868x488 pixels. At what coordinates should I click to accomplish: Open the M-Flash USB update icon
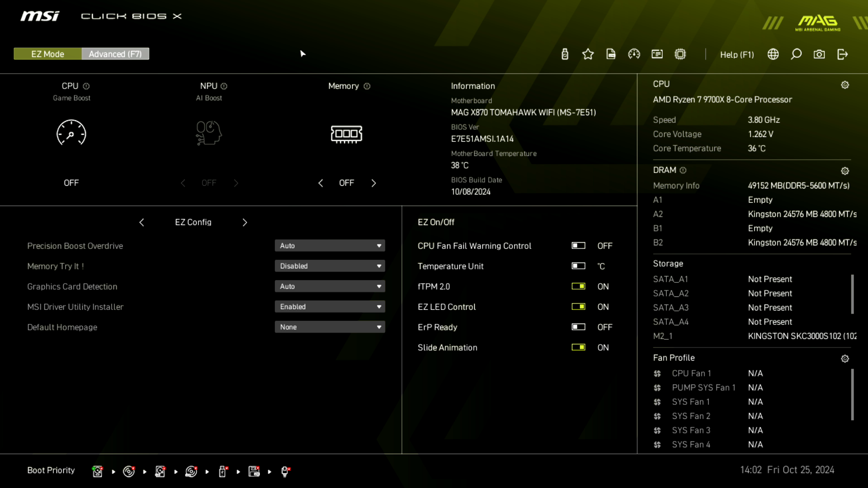(565, 54)
